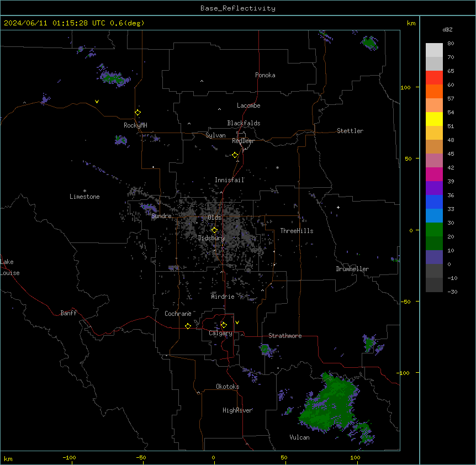Click the Ponoka city label
The height and width of the screenshot is (465, 476).
[265, 75]
